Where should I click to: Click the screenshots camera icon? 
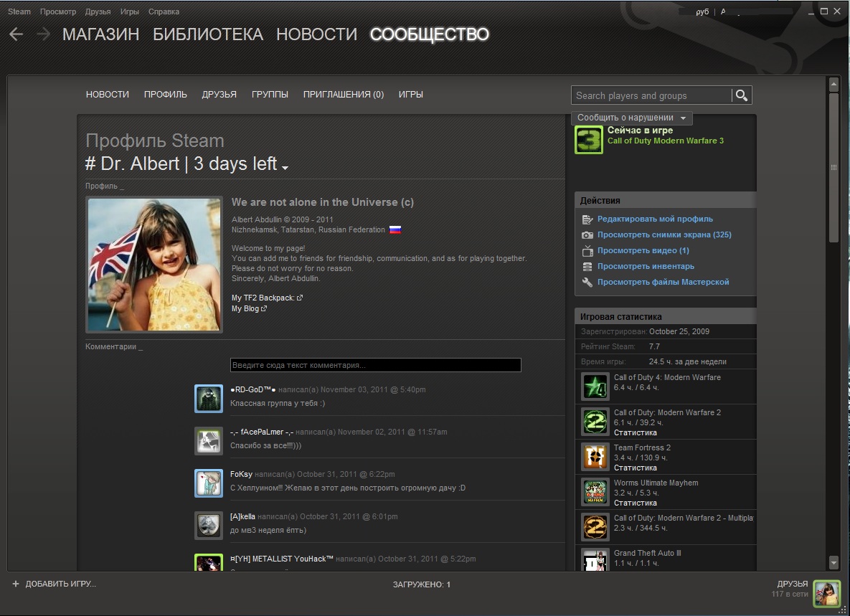point(587,235)
